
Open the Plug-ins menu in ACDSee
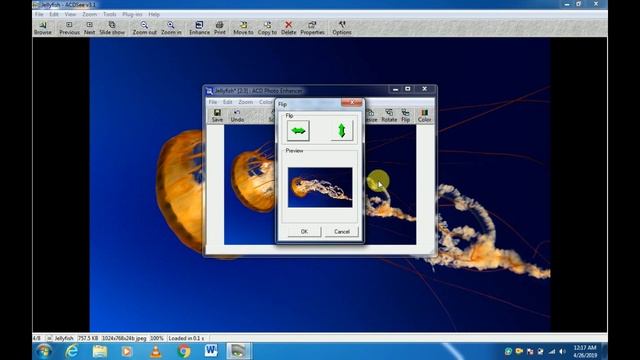pos(132,14)
